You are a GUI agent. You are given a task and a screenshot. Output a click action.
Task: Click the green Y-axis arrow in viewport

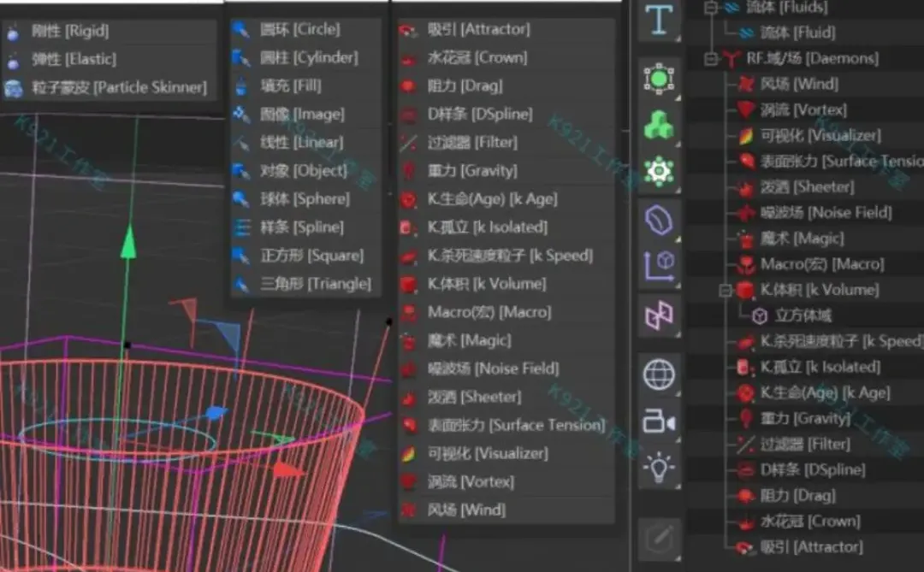tap(128, 241)
